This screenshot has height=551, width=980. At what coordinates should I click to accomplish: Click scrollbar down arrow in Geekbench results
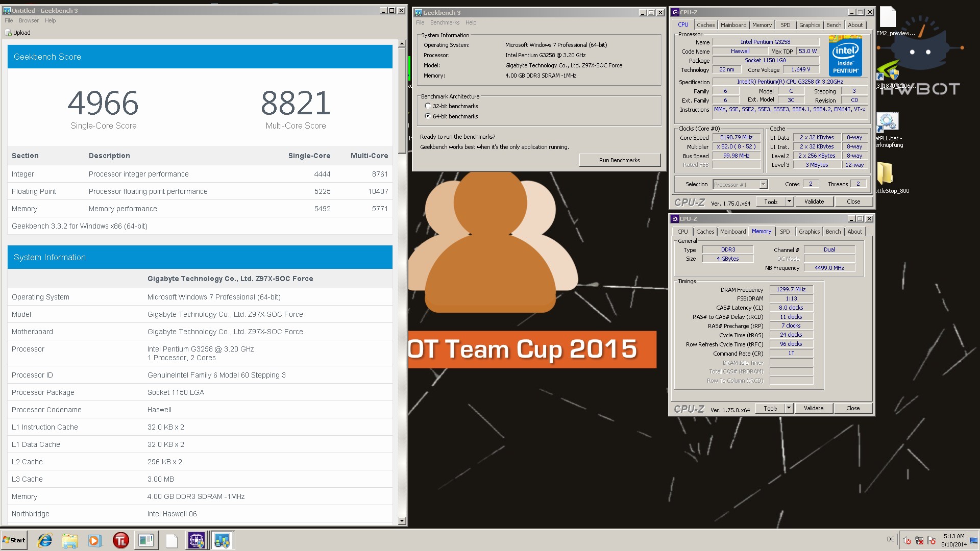[402, 521]
